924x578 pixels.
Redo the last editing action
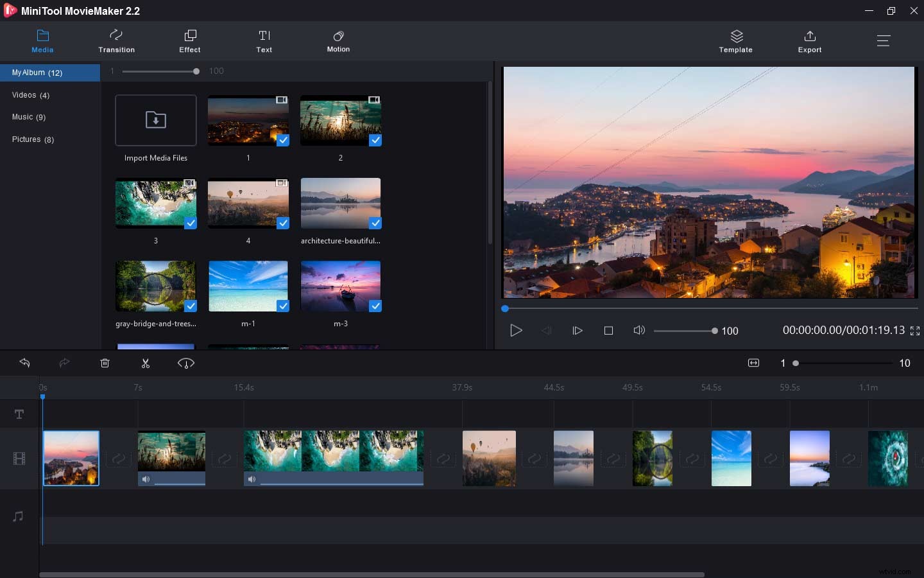click(x=64, y=363)
